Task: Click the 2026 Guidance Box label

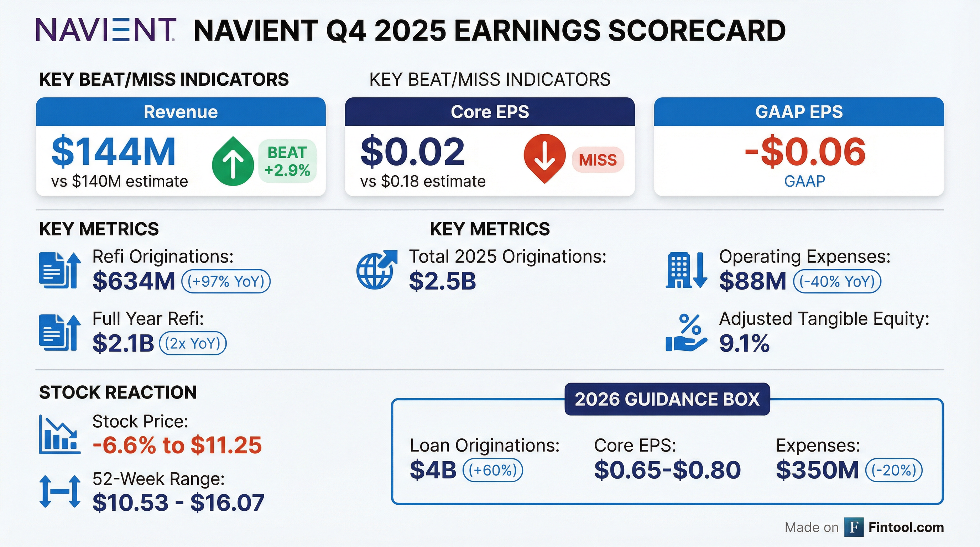Action: 667,399
